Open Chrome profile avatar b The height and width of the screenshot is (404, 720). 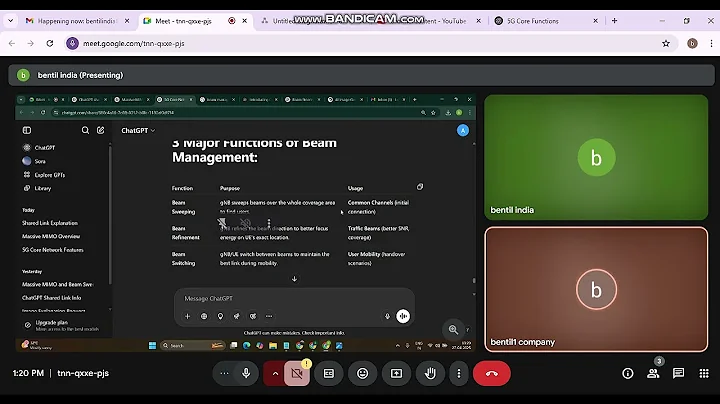click(692, 43)
